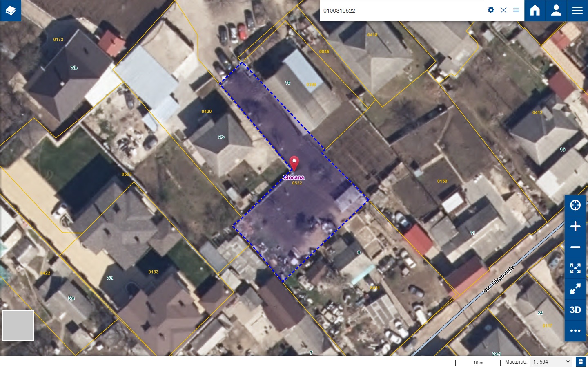Zoom out with the minus button

tap(575, 247)
